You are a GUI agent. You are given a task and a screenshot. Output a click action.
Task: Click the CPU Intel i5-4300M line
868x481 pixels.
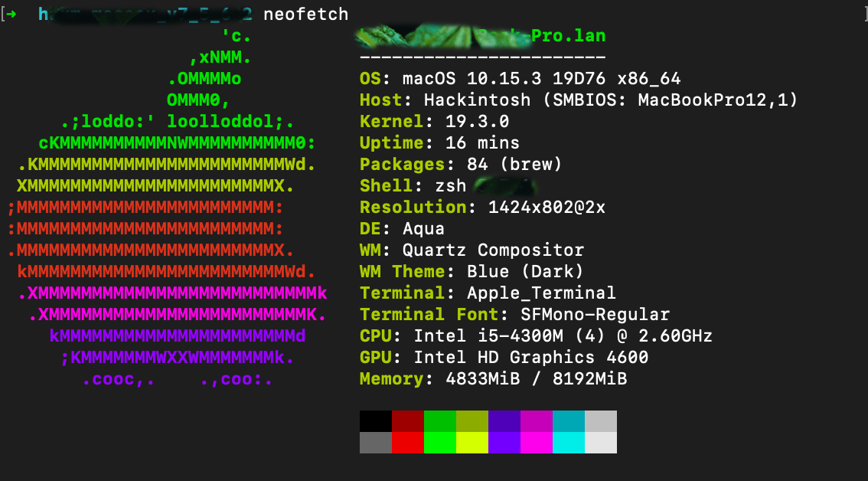click(536, 336)
